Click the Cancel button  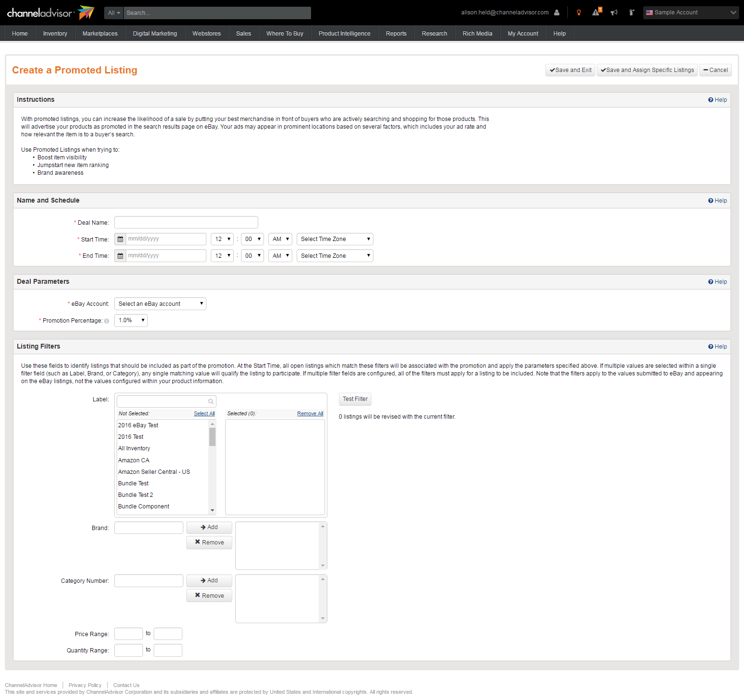point(716,70)
